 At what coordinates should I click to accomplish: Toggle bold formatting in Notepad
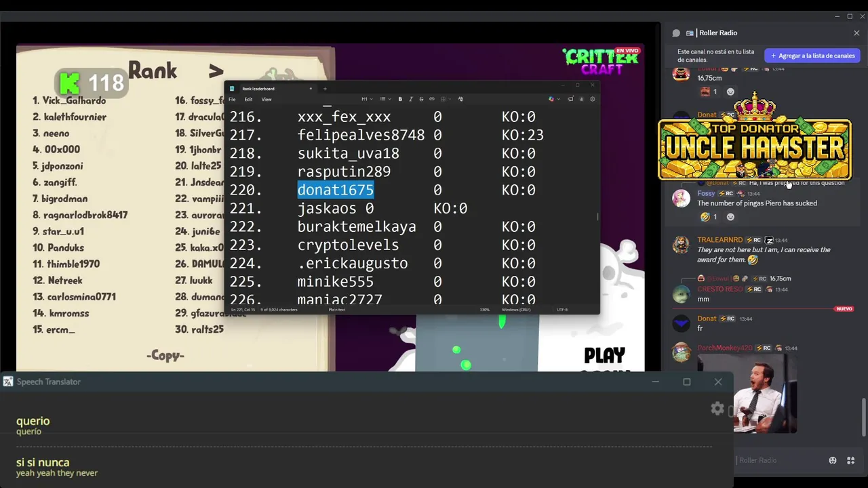point(400,99)
